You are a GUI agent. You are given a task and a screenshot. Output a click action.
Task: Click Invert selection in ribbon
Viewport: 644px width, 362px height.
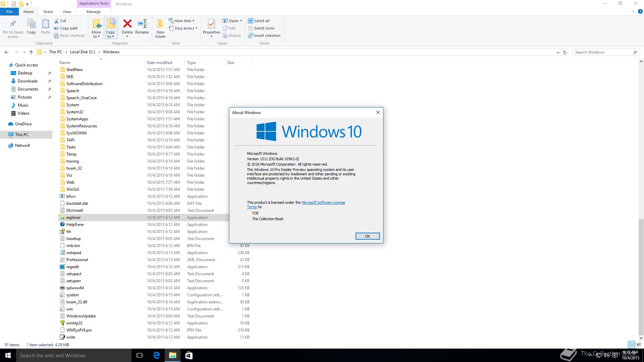(x=264, y=36)
